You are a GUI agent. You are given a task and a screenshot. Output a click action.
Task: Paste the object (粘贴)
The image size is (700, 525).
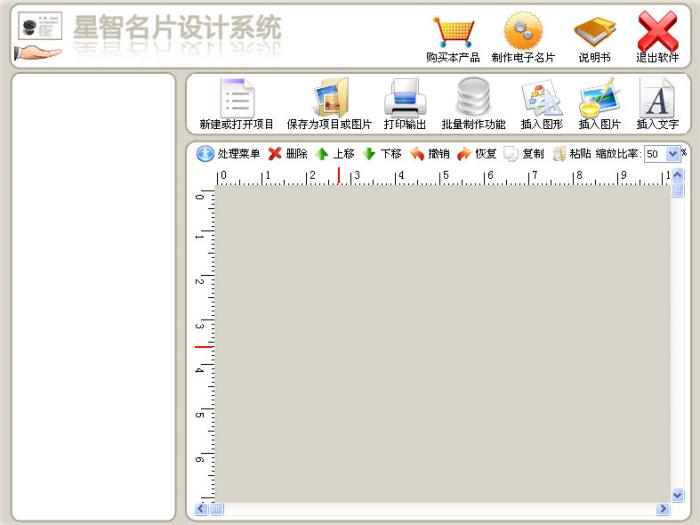click(571, 154)
